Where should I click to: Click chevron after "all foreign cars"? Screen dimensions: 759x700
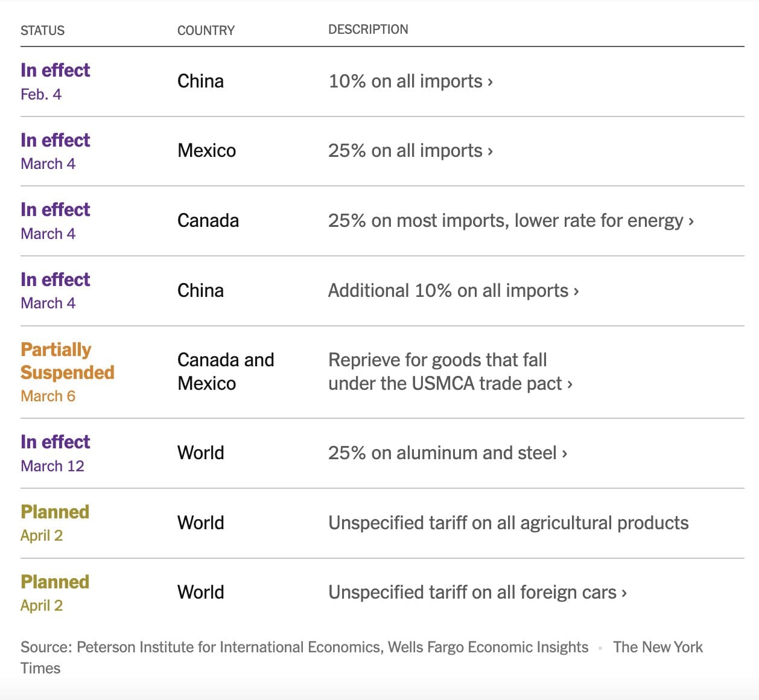tap(624, 593)
